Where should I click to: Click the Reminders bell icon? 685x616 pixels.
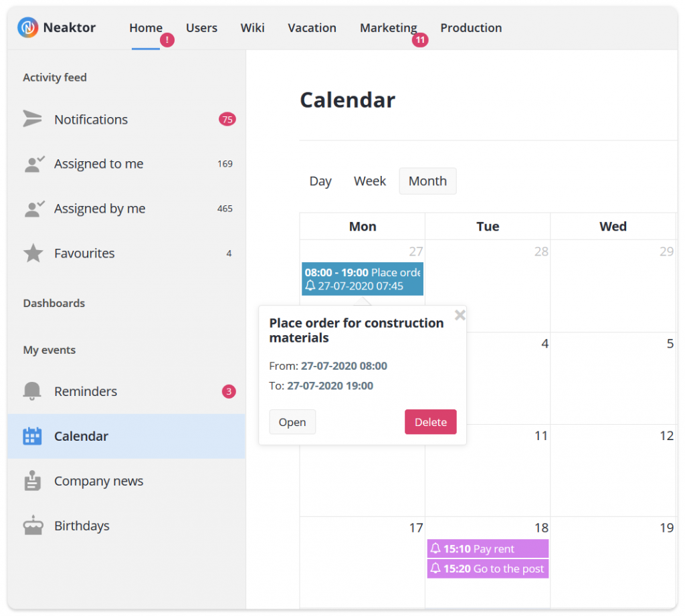(x=32, y=391)
